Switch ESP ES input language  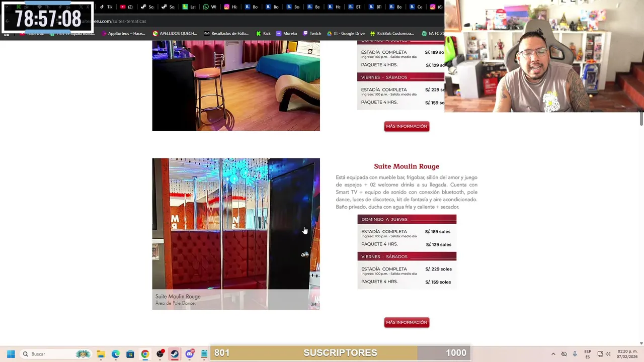click(588, 354)
